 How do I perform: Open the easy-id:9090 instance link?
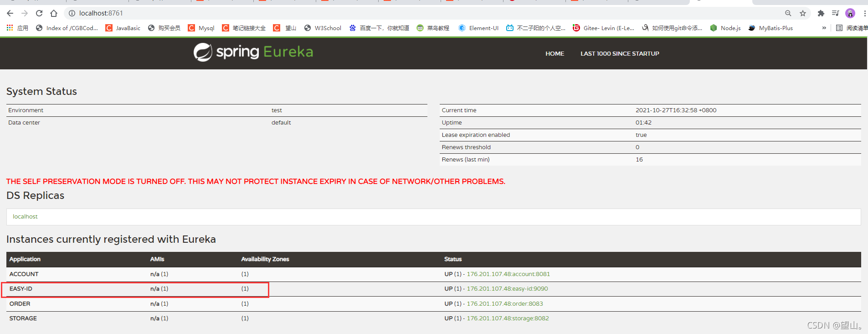[507, 288]
